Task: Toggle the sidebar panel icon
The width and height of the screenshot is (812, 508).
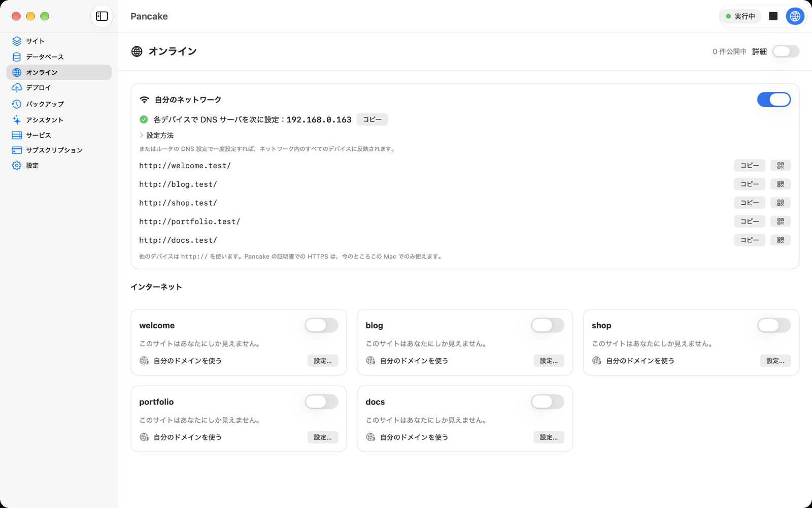Action: click(102, 16)
